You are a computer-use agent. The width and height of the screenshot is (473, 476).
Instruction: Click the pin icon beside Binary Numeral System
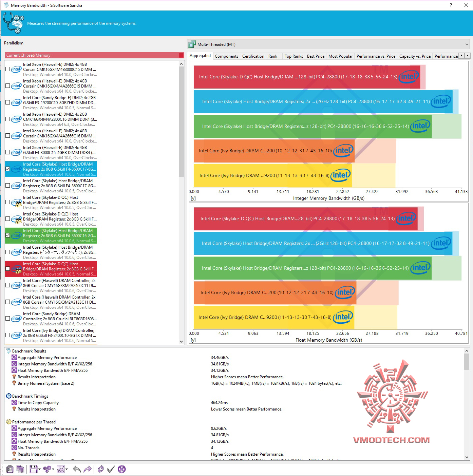(x=14, y=383)
